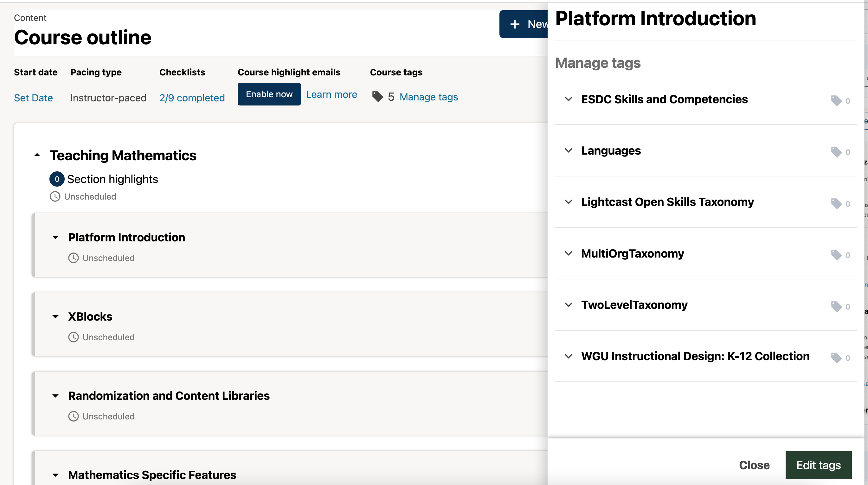
Task: Click the Section highlights label
Action: tap(113, 179)
